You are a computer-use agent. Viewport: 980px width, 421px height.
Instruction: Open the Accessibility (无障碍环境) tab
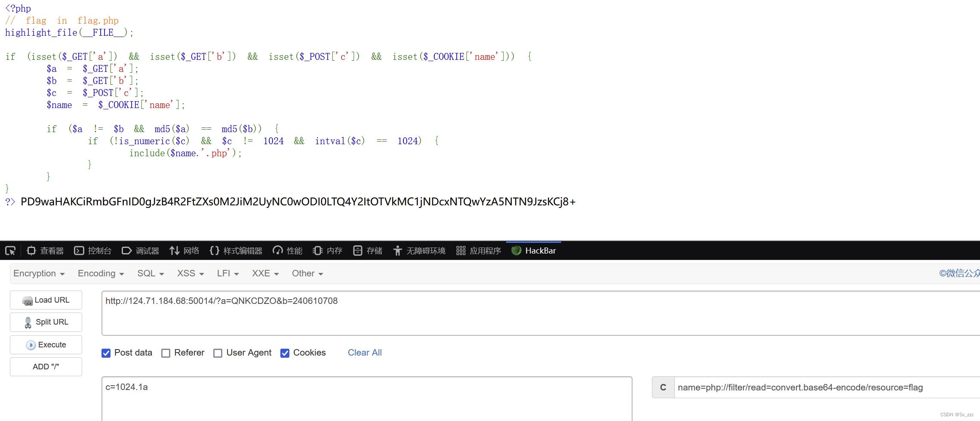(x=419, y=251)
